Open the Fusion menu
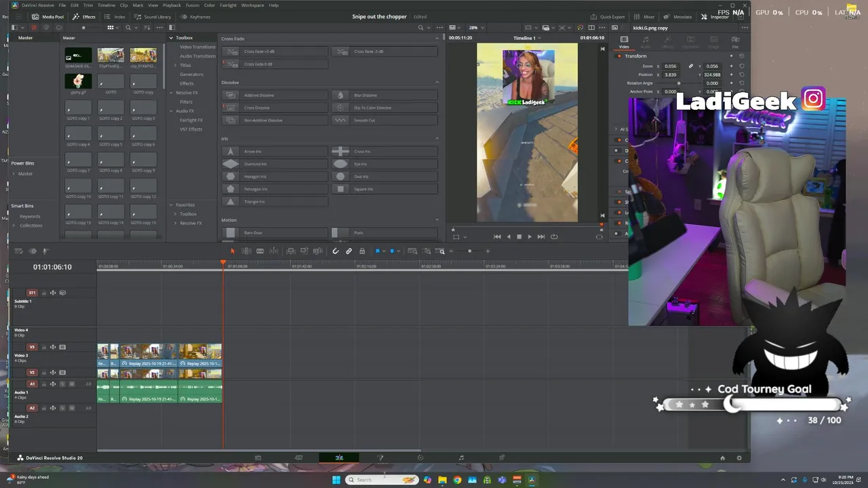This screenshot has width=868, height=488. 193,5
